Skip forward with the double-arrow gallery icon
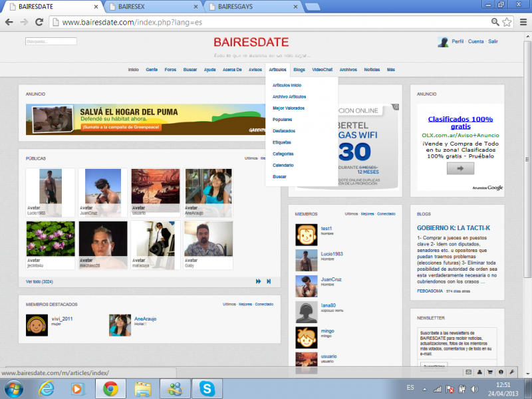This screenshot has width=532, height=399. [259, 281]
